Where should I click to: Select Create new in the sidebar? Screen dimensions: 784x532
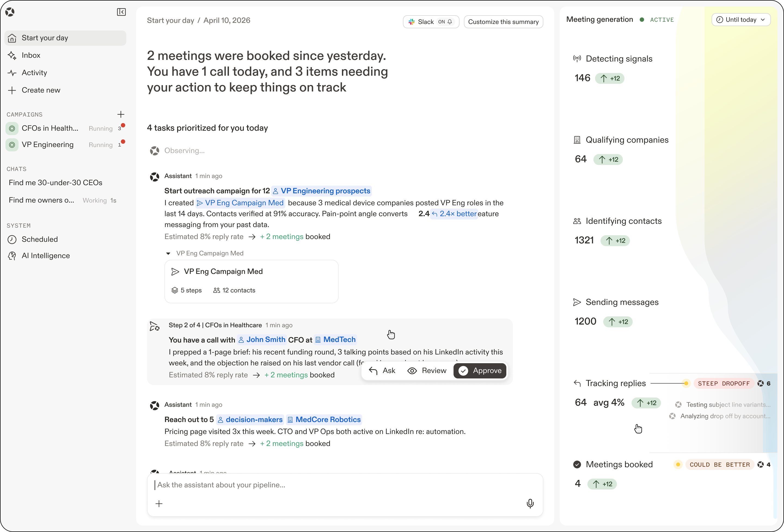click(41, 90)
